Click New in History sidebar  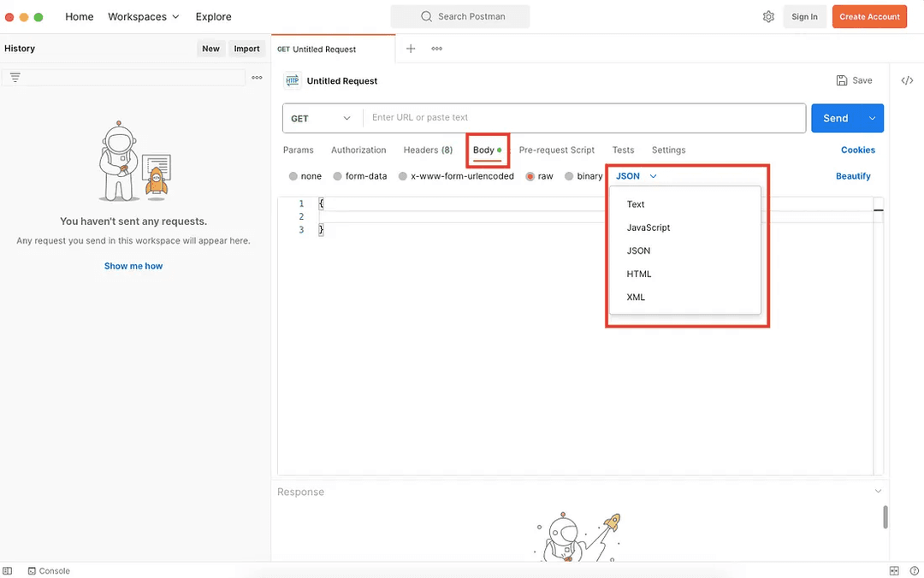[210, 49]
